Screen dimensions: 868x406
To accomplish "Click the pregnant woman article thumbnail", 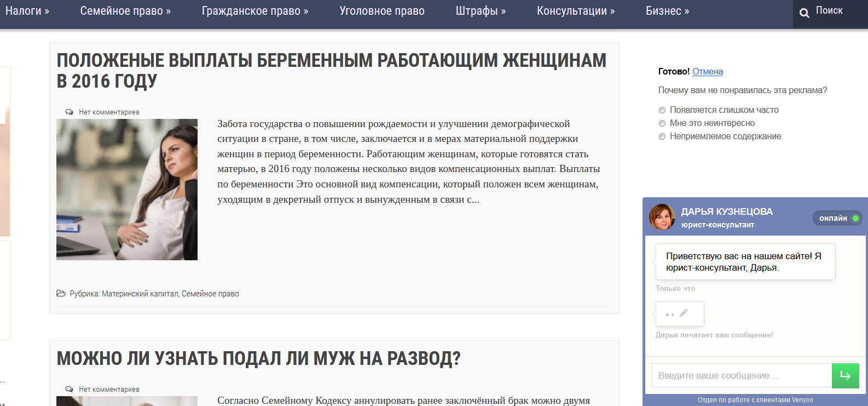I will [x=127, y=190].
